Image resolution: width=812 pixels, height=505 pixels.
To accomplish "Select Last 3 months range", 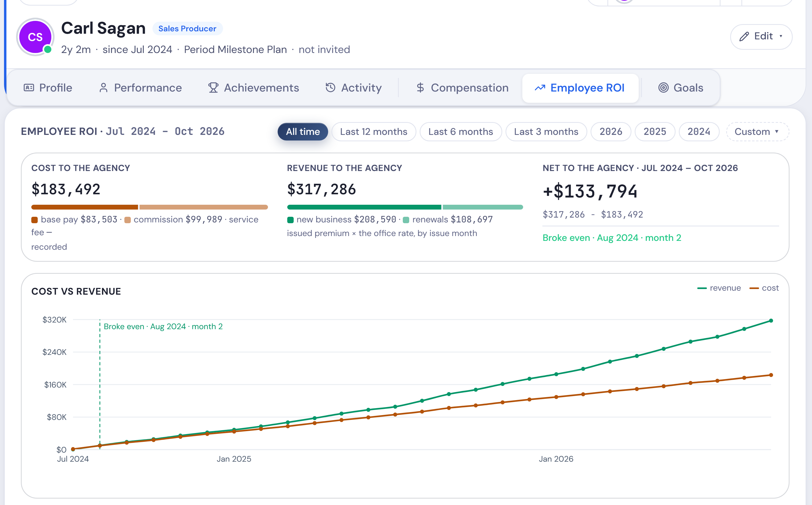I will tap(546, 132).
